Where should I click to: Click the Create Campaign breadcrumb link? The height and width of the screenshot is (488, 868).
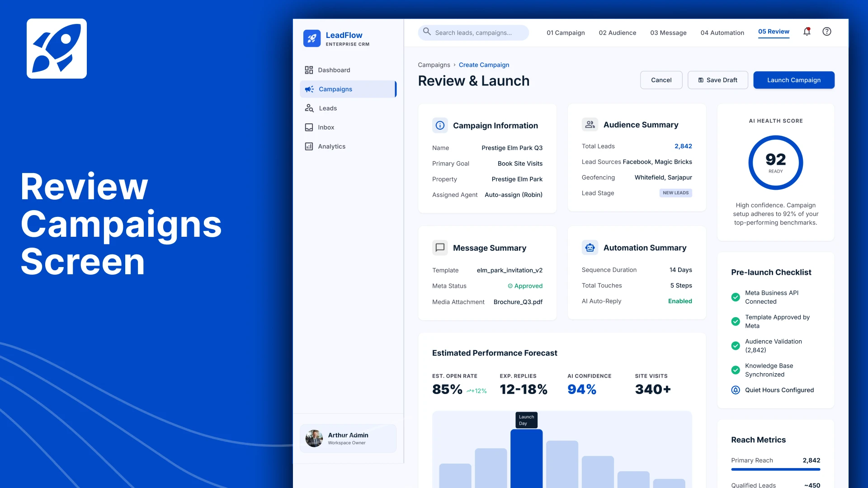[x=484, y=65]
